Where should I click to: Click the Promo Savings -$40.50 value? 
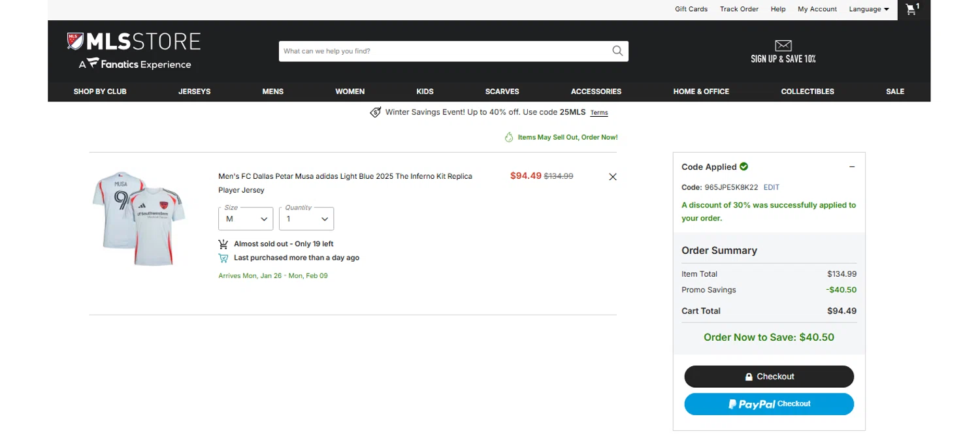tap(841, 290)
